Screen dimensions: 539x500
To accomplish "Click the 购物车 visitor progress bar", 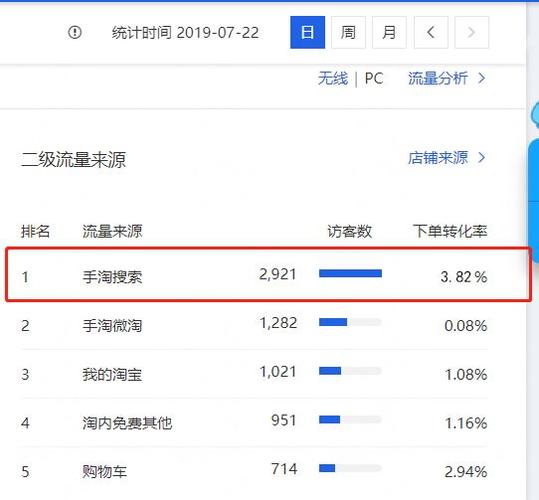I will point(350,468).
